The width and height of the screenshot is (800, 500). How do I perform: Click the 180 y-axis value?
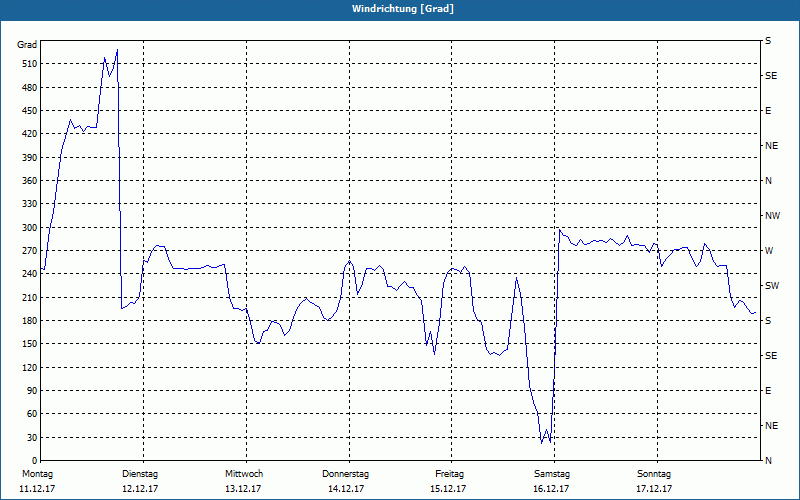pos(29,320)
